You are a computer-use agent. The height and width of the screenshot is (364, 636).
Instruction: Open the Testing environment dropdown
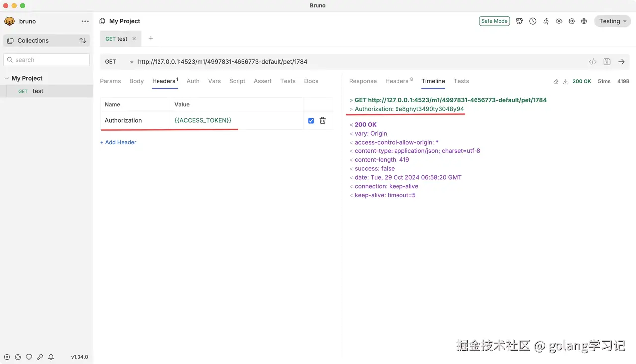(x=612, y=21)
